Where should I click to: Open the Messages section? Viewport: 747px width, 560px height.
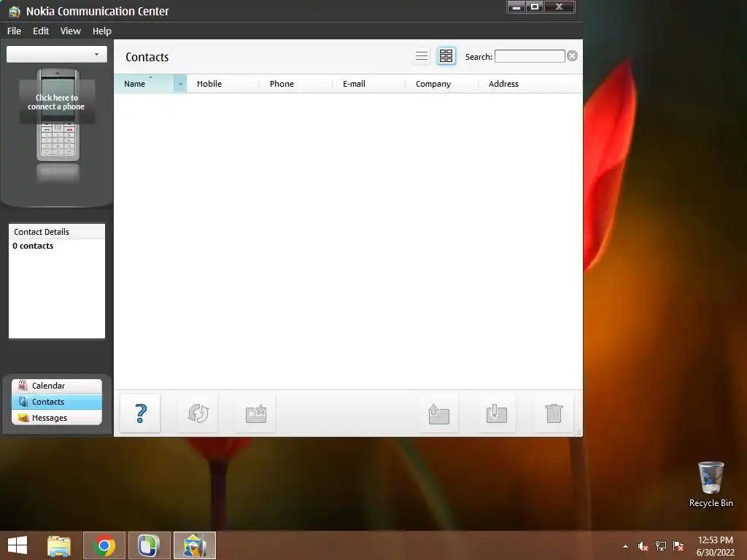(57, 418)
